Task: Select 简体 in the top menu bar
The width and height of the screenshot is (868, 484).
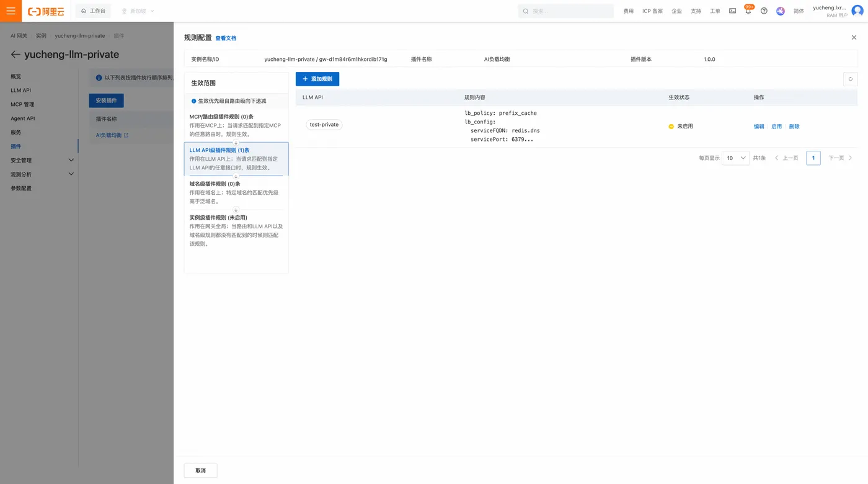Action: [x=799, y=11]
